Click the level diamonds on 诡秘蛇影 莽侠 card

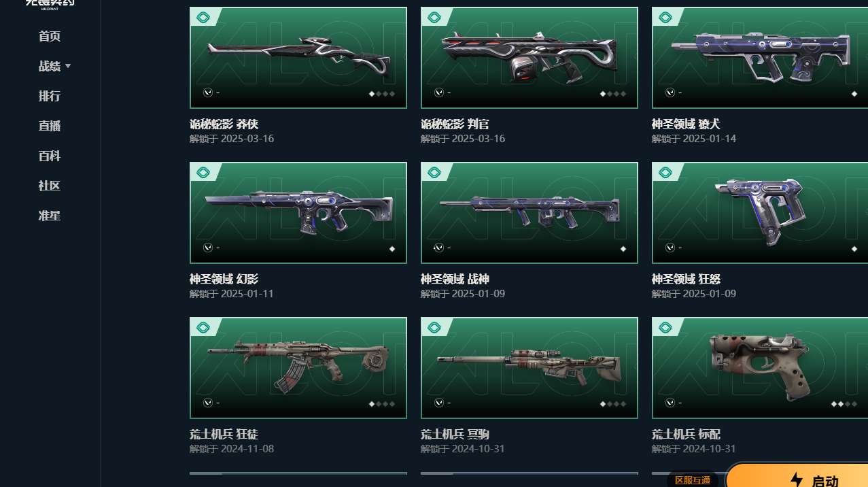pos(382,94)
